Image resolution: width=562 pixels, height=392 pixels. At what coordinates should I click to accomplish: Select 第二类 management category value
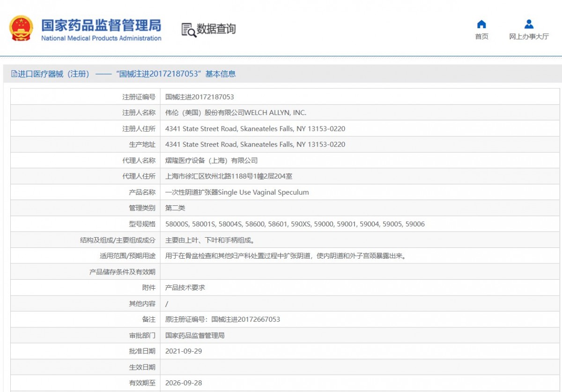[x=175, y=208]
